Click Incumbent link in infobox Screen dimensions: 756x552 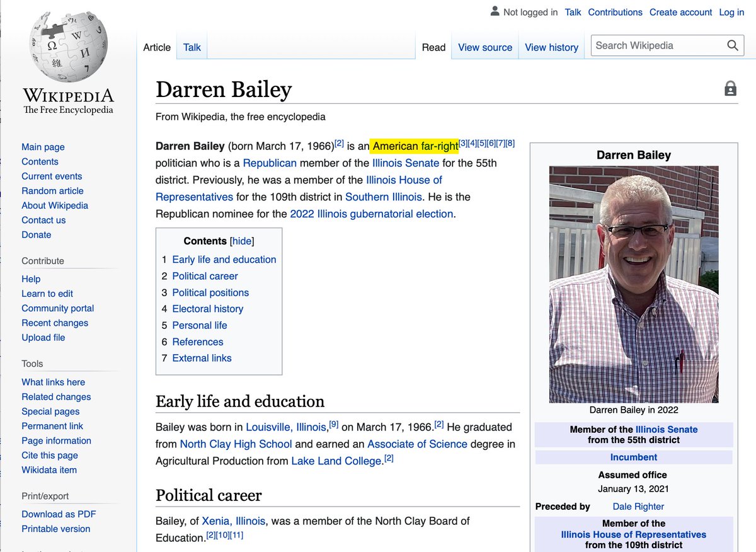pos(634,457)
